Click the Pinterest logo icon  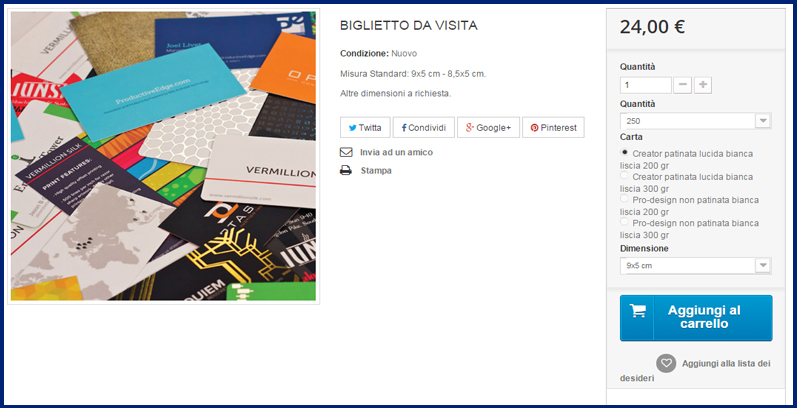534,128
